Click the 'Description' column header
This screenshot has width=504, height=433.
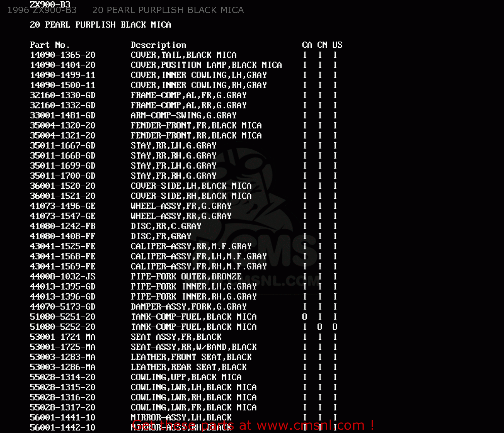point(158,45)
